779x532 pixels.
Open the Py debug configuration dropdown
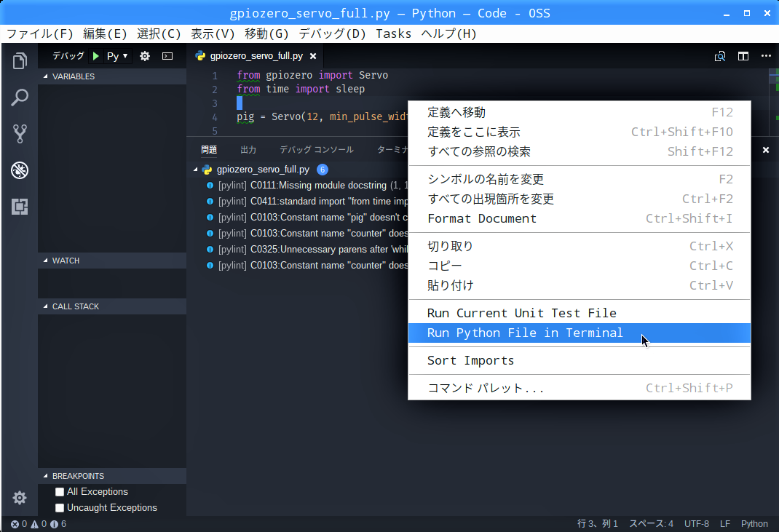point(117,56)
